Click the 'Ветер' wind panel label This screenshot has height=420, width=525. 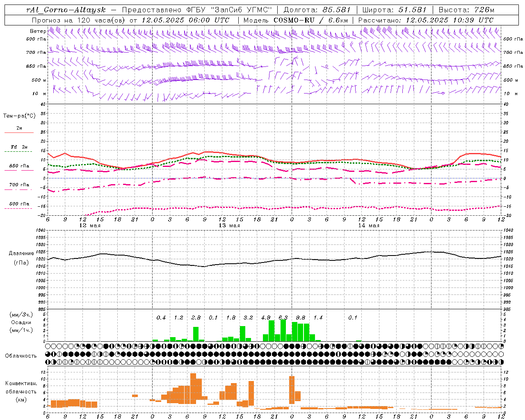coord(38,31)
